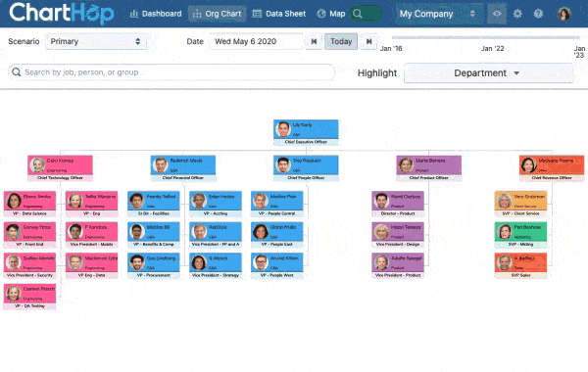
Task: Click the VP - QA Testing card
Action: (x=29, y=297)
